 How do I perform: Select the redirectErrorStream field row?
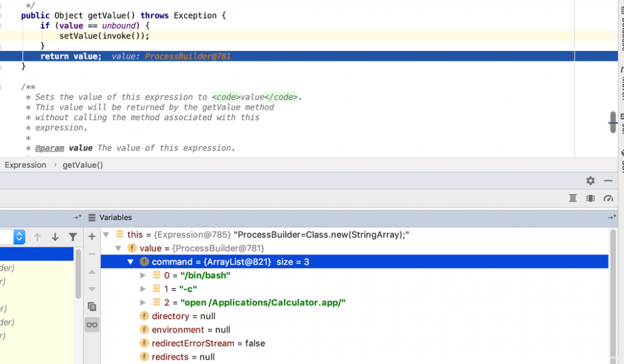(208, 343)
